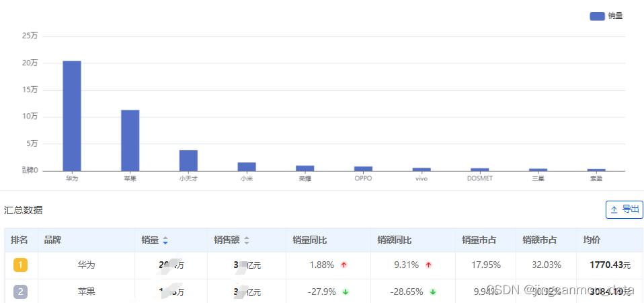Click the red up arrow beside 1.88%

pyautogui.click(x=344, y=265)
